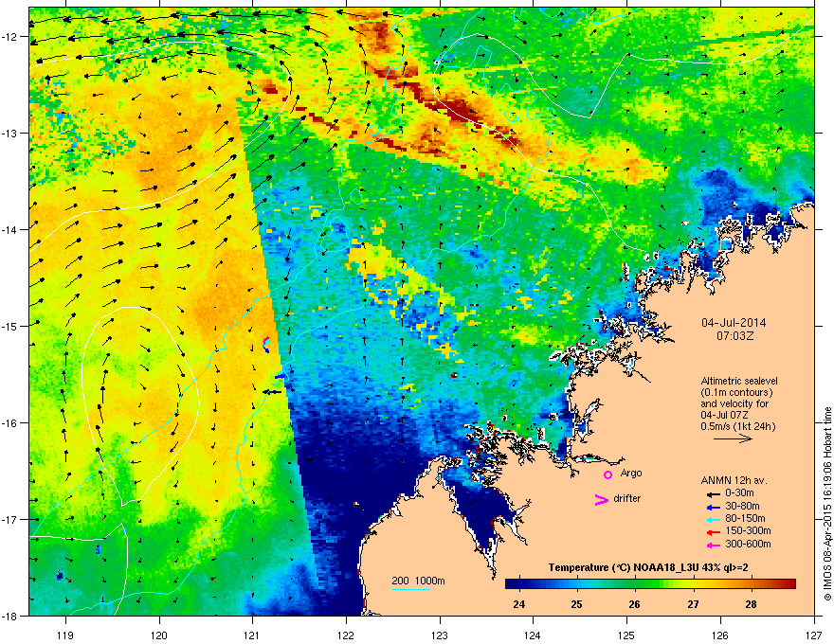Click the '30-80m' depth label

(x=742, y=506)
